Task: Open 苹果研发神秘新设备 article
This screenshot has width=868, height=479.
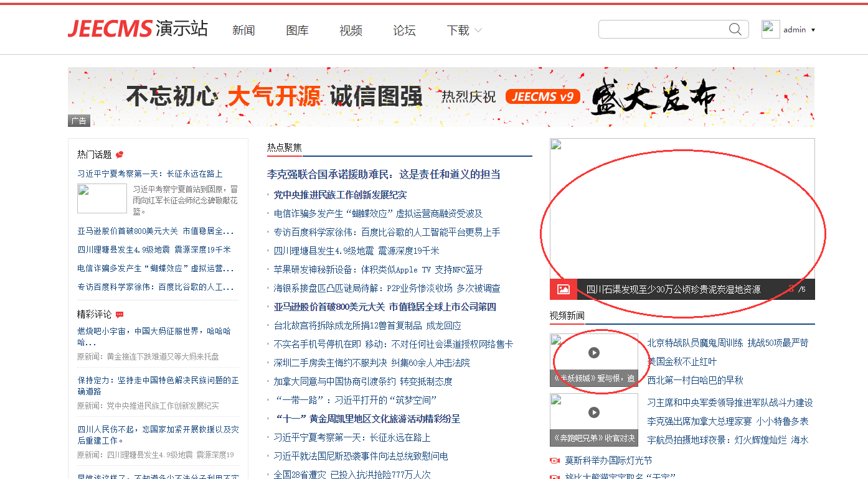Action: [x=379, y=269]
